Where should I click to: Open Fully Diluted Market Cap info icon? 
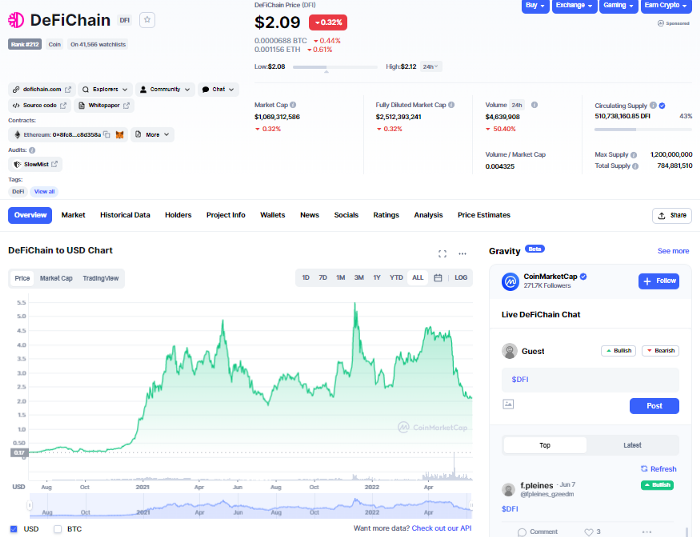(451, 105)
